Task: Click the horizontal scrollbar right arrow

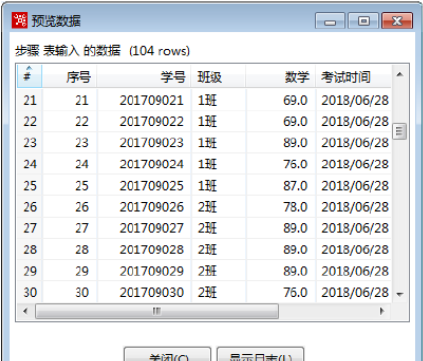Action: [x=382, y=311]
